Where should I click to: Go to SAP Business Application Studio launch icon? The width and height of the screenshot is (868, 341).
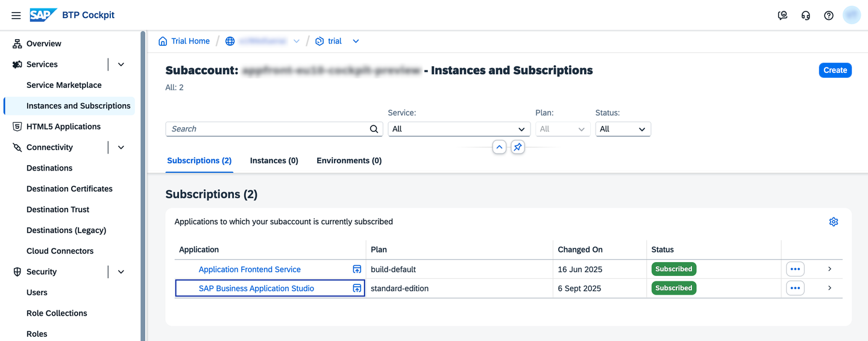(357, 289)
